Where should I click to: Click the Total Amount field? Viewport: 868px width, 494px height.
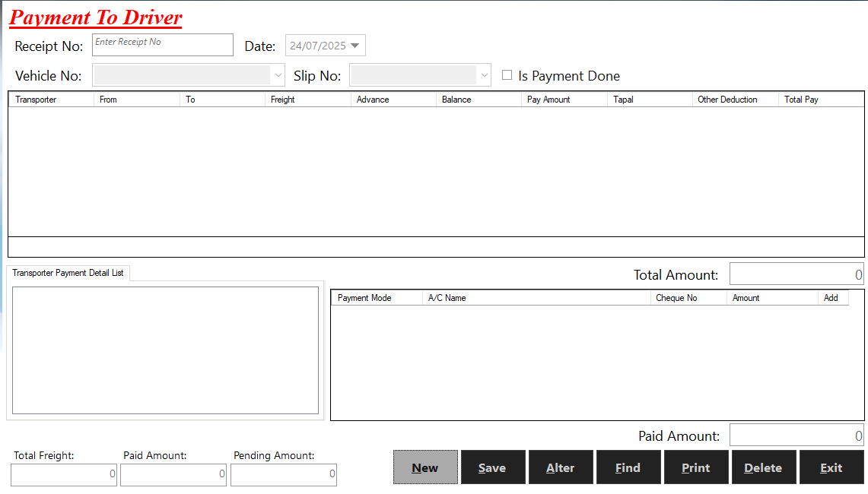[796, 274]
